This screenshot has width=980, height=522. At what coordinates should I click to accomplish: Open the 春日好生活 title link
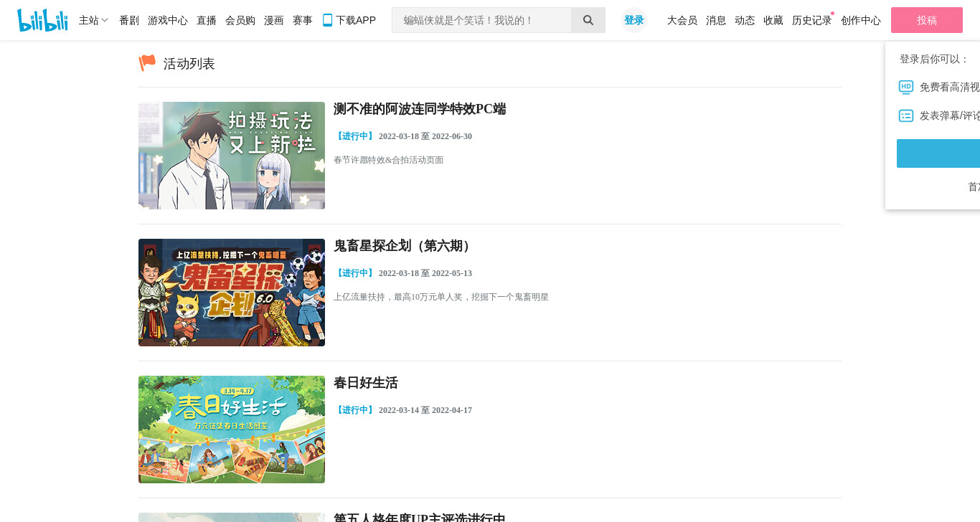coord(366,383)
